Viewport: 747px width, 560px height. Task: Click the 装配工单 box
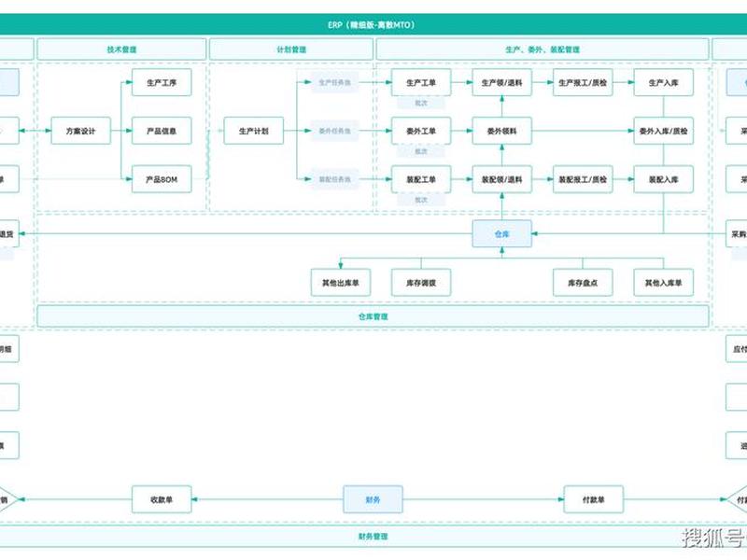(x=421, y=179)
